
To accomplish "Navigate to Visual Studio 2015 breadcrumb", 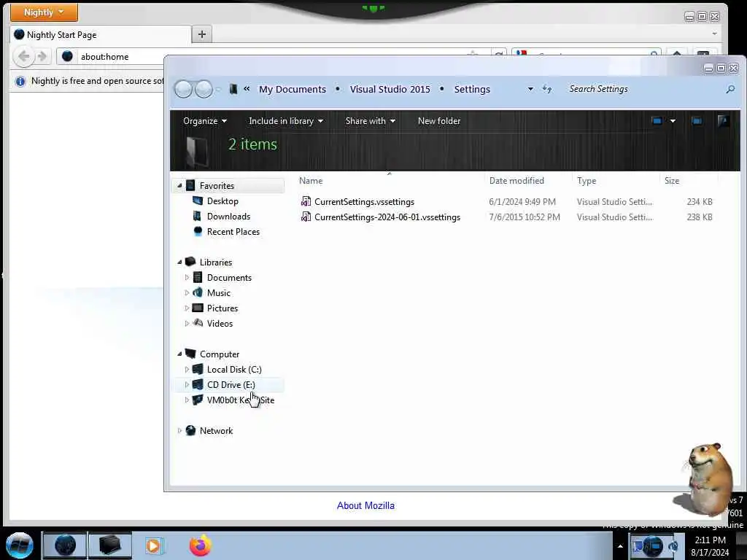I will tap(390, 90).
